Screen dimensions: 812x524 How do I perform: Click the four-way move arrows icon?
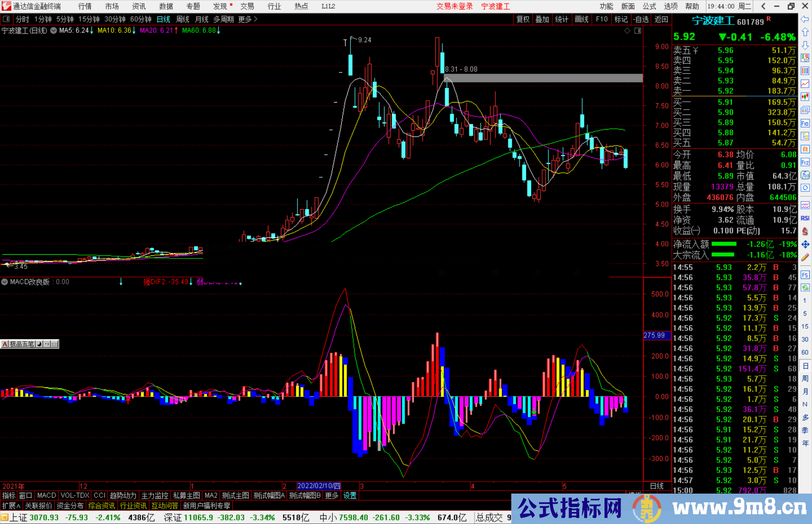click(805, 245)
